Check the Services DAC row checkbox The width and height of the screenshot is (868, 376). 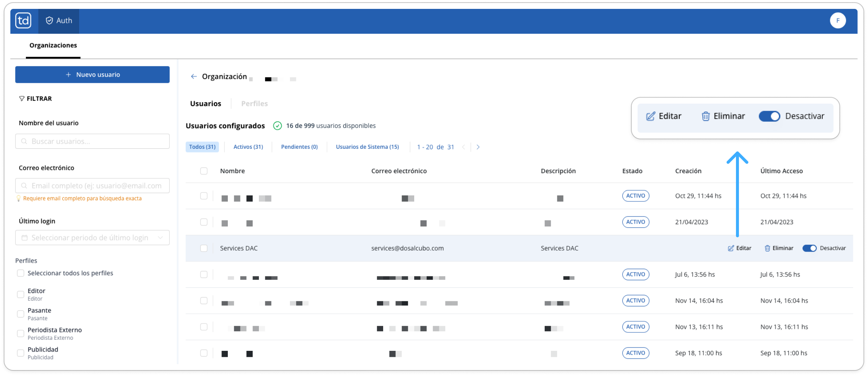[x=204, y=248]
